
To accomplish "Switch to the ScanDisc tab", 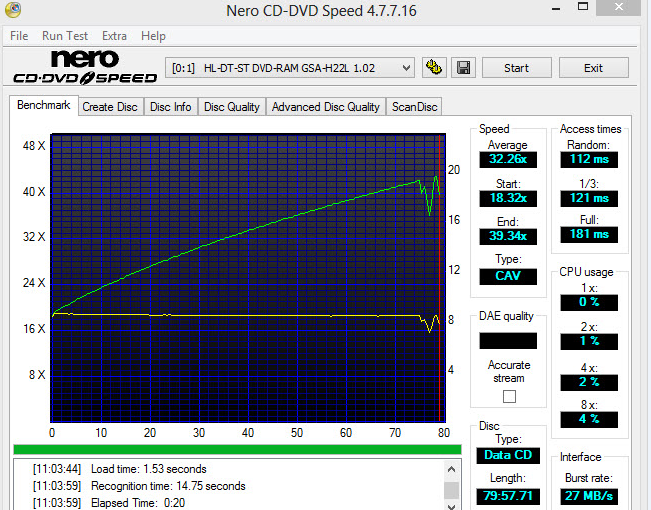I will pos(414,107).
